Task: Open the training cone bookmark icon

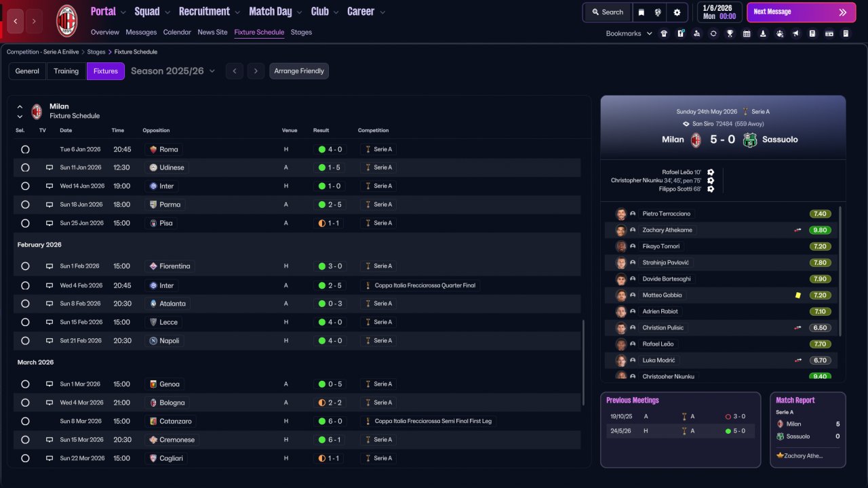Action: coord(763,33)
